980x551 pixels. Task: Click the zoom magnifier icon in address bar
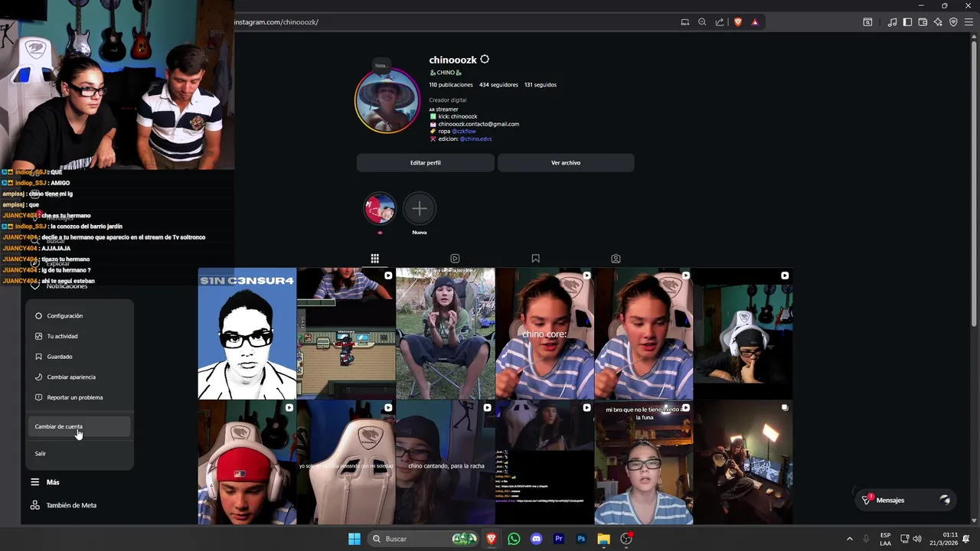[x=702, y=22]
